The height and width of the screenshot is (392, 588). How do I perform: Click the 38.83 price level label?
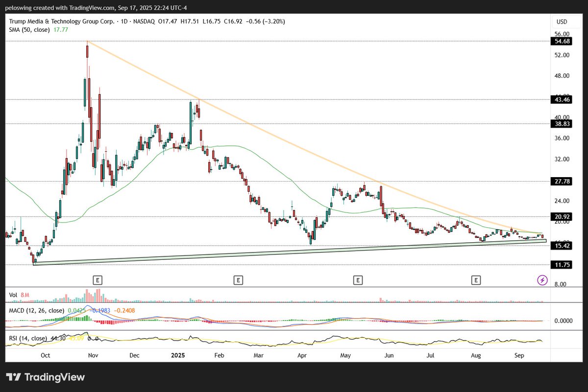tap(562, 124)
